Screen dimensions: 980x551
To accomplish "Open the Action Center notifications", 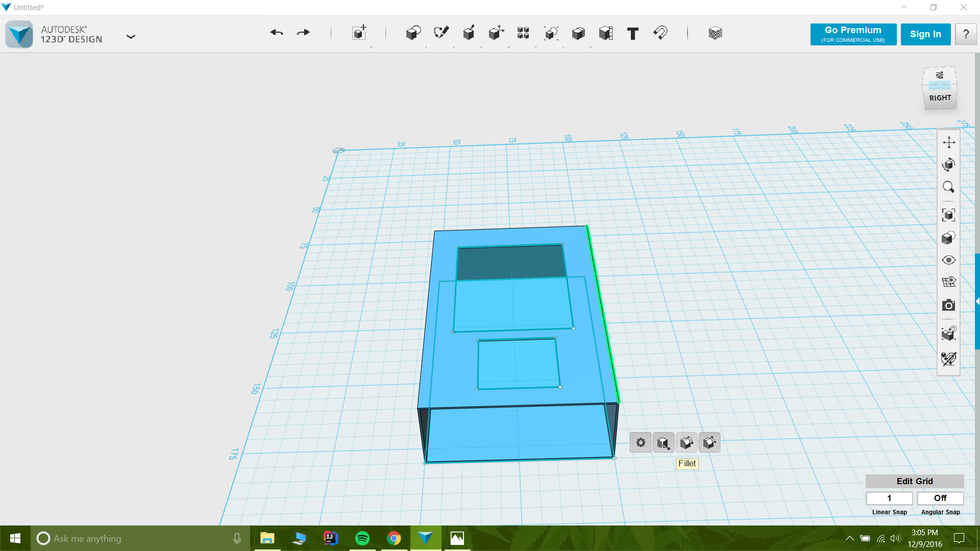I will 959,538.
